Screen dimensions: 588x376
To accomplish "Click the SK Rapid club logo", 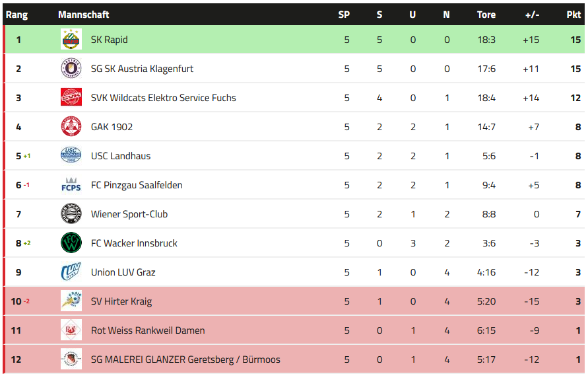I will pos(71,40).
